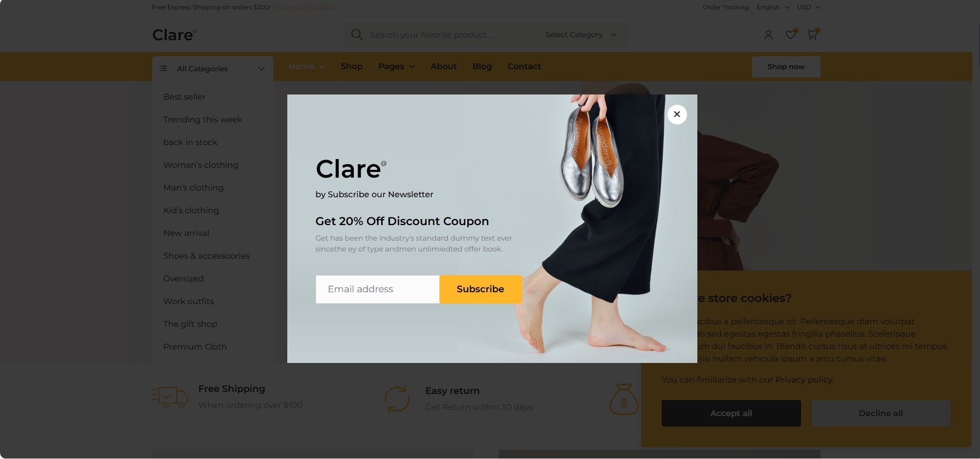
Task: Click the Email address input field
Action: pyautogui.click(x=378, y=289)
